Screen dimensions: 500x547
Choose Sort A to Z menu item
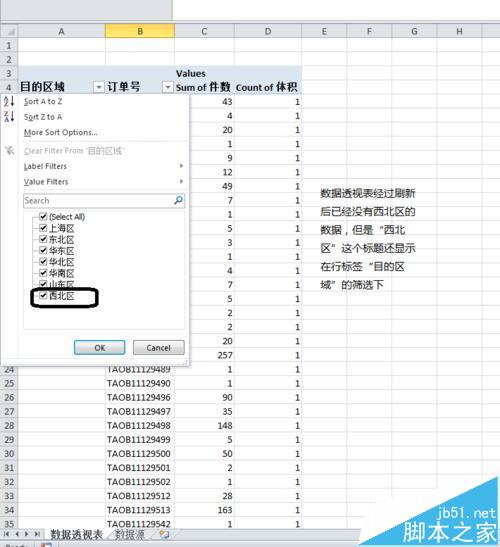coord(43,102)
